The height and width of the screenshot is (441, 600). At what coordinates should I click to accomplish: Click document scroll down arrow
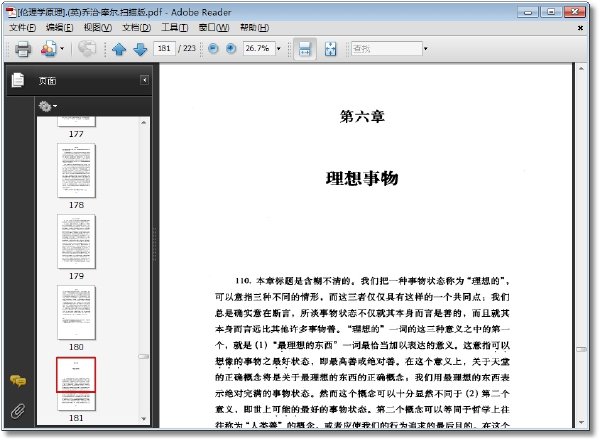[x=581, y=422]
